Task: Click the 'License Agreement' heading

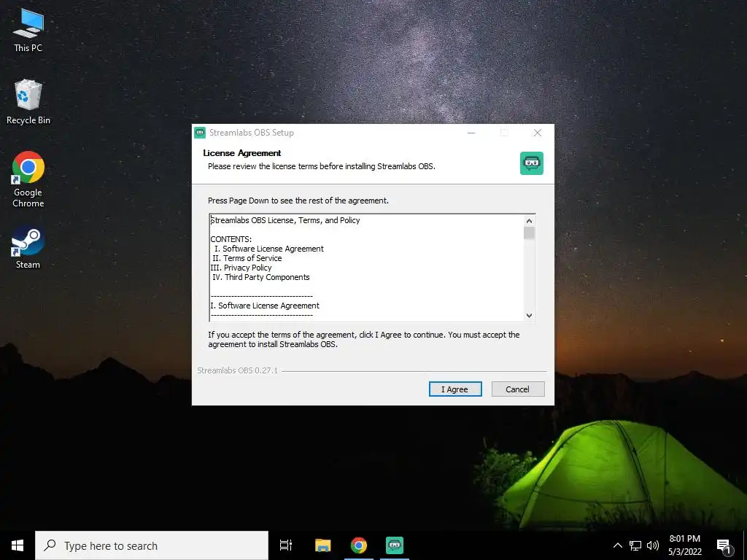Action: [x=242, y=153]
